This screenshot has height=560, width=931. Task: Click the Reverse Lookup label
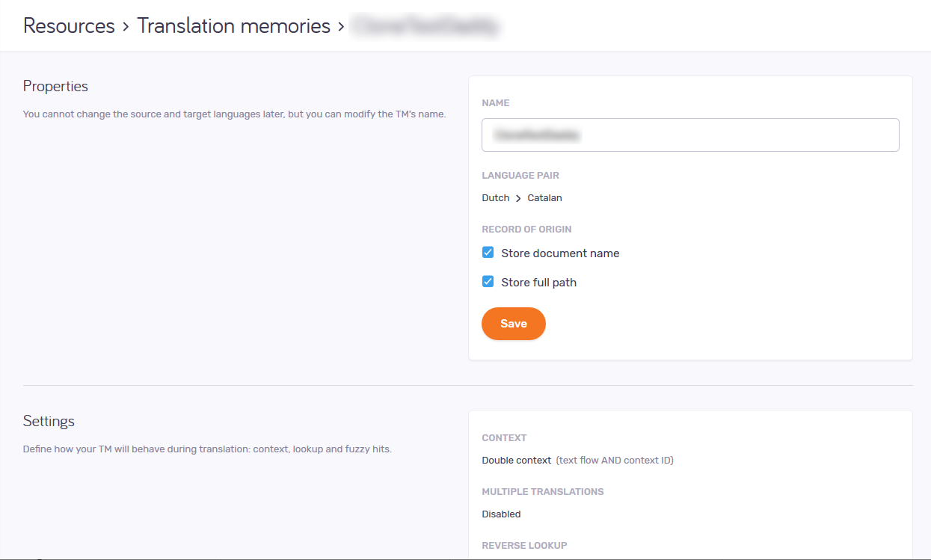click(x=524, y=546)
